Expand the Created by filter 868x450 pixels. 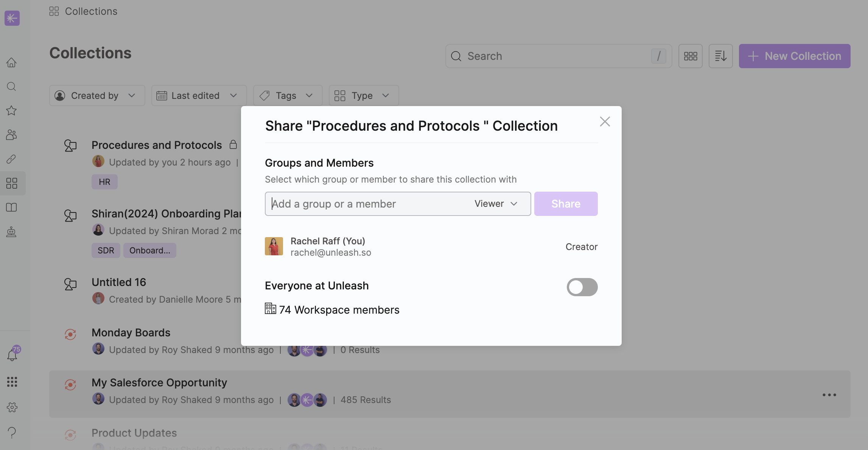click(97, 95)
